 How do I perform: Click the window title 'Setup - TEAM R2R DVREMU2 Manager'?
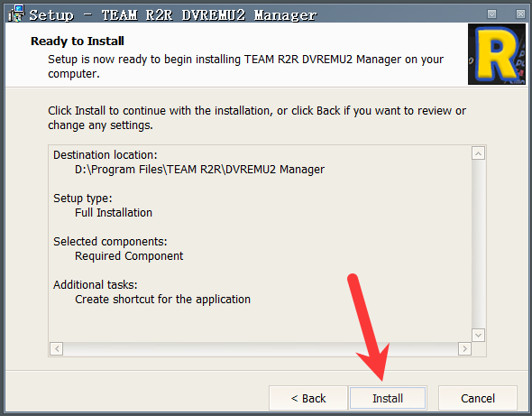point(173,15)
